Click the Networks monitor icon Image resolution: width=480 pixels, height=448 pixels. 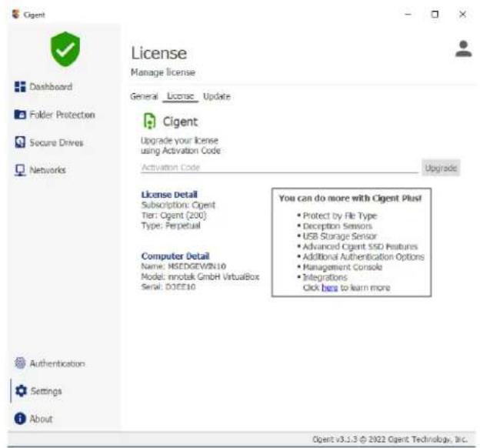tap(20, 170)
